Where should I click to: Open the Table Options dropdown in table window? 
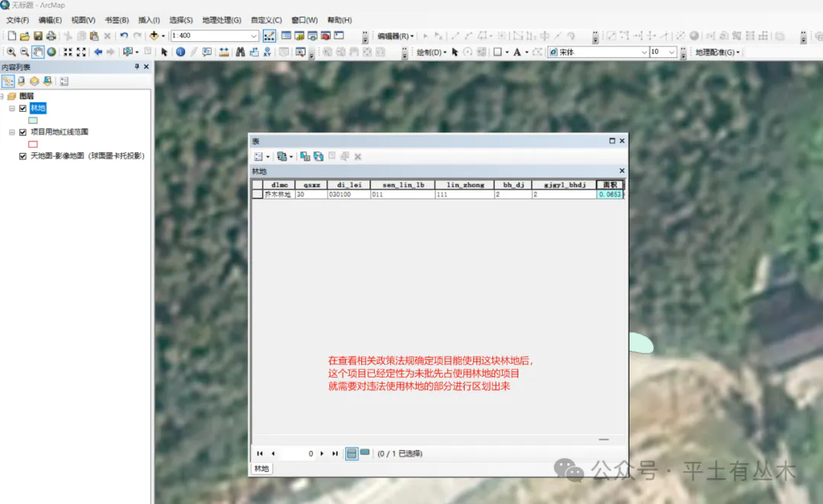[x=261, y=156]
